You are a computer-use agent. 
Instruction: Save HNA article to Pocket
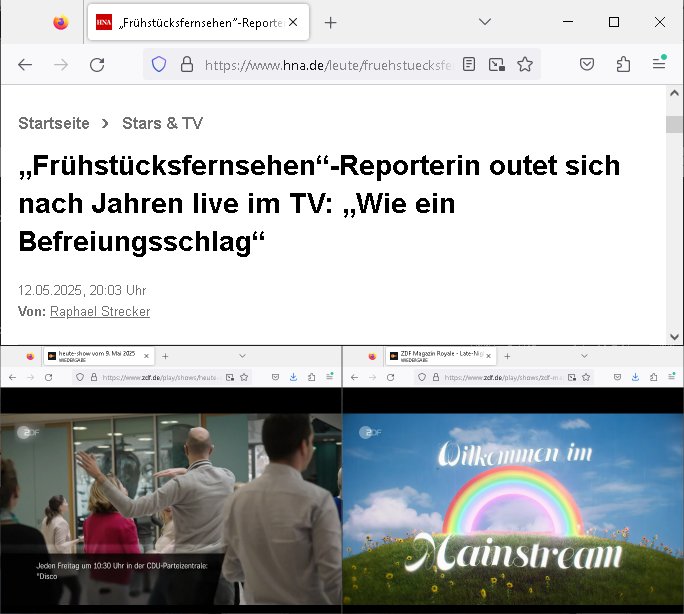[588, 65]
